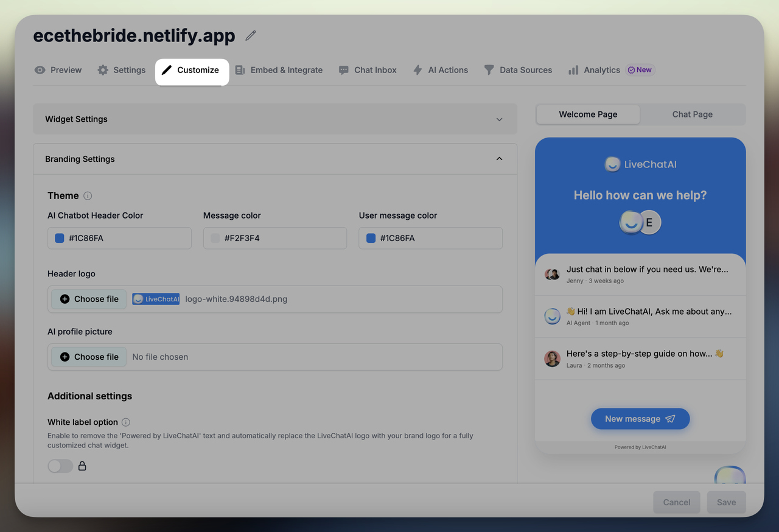779x532 pixels.
Task: Toggle the White label option switch
Action: coord(60,466)
